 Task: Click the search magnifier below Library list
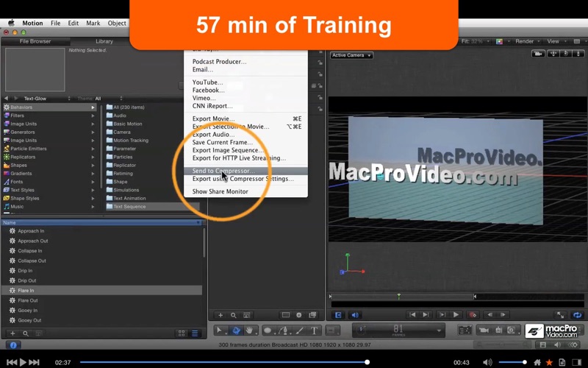[26, 333]
